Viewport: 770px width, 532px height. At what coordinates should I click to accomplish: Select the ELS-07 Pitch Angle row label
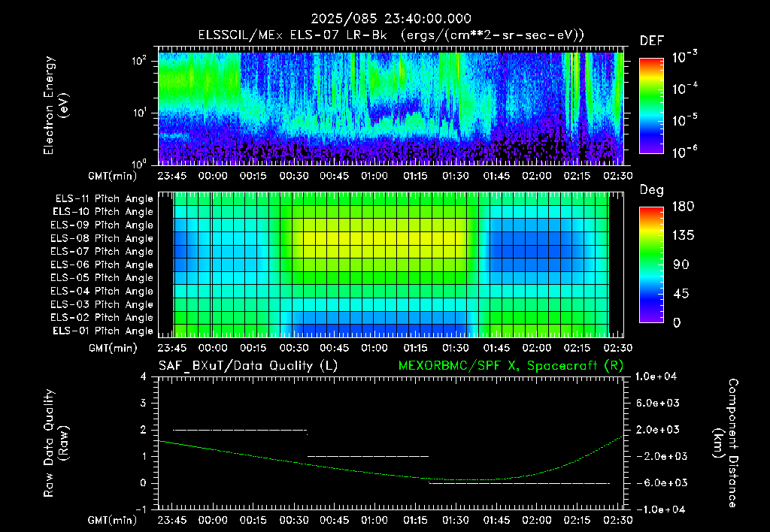102,251
